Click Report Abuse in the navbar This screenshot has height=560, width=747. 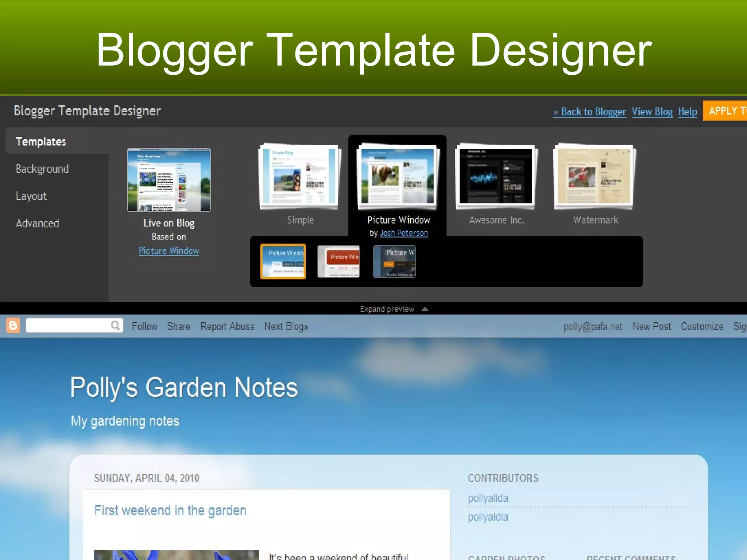[x=228, y=326]
